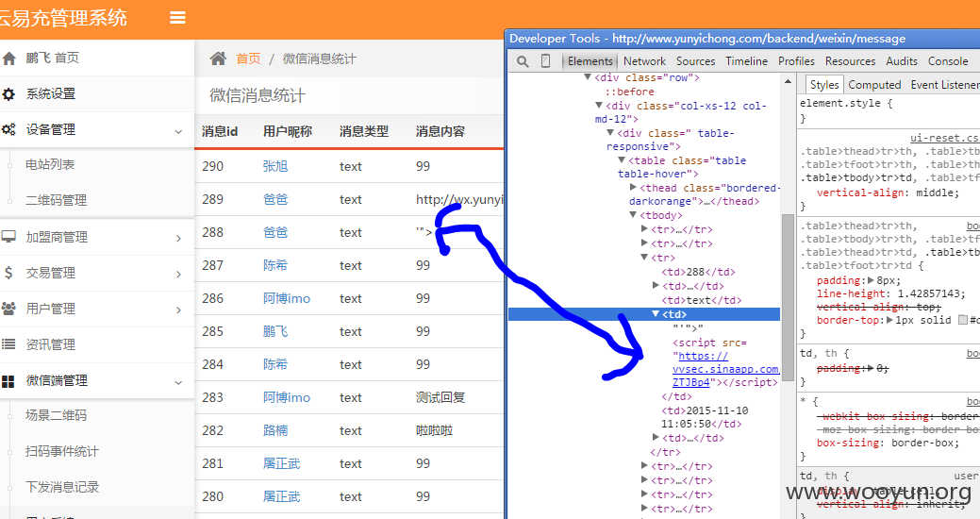The height and width of the screenshot is (519, 980).
Task: Switch to the Timeline tab
Action: click(x=747, y=60)
